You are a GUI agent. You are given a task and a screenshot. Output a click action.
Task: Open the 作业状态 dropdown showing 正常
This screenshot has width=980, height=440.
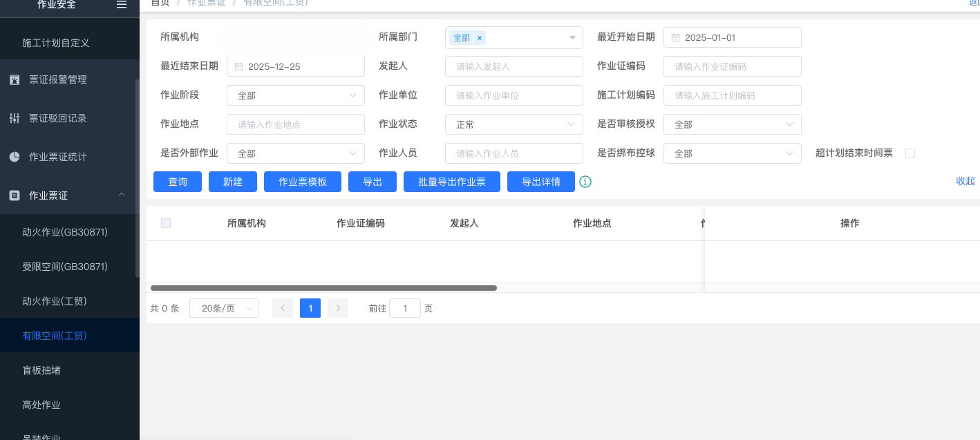[x=513, y=124]
